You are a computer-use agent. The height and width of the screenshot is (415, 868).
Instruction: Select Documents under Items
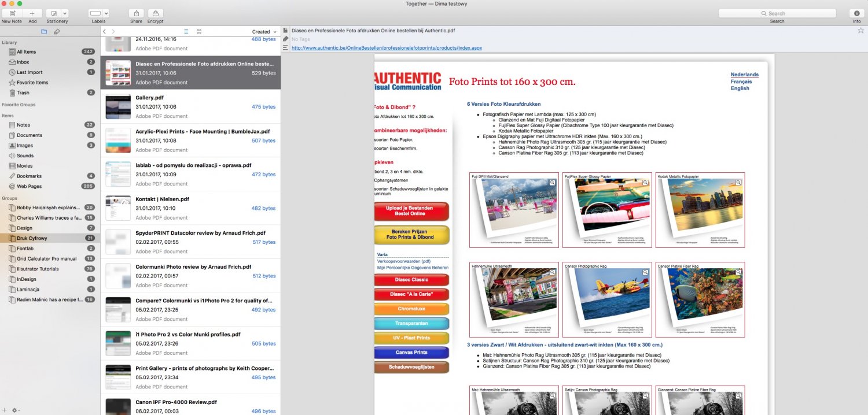[x=49, y=135]
